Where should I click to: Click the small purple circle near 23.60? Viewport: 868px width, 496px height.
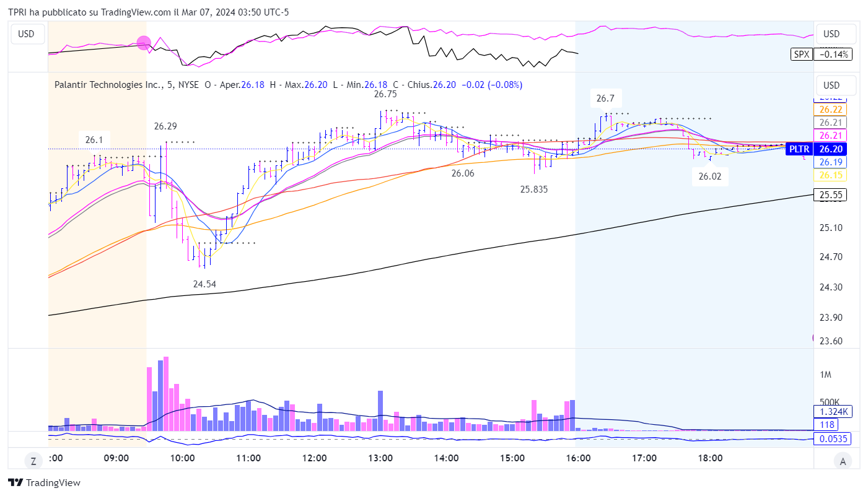point(814,337)
